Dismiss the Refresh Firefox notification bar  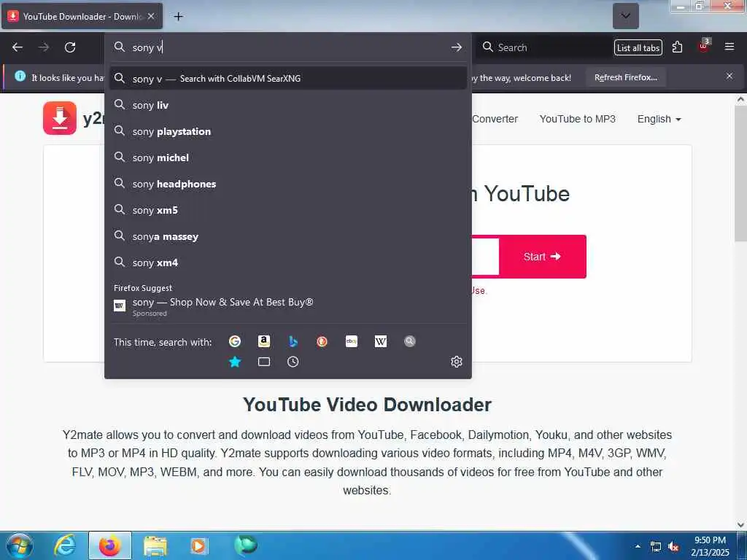[x=729, y=76]
